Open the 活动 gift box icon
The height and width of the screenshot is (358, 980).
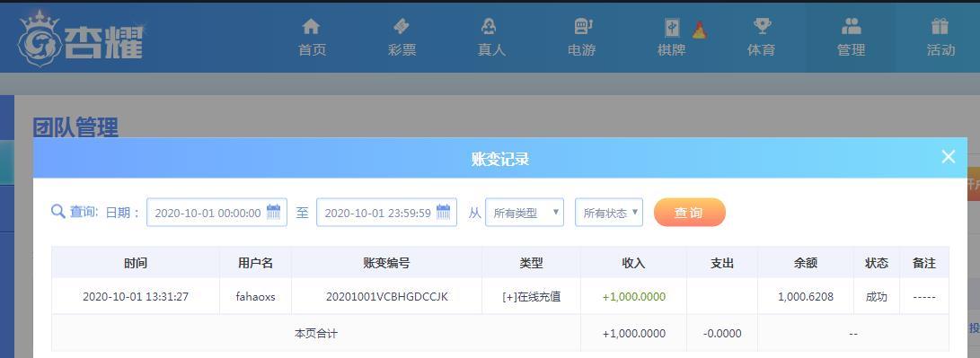940,26
